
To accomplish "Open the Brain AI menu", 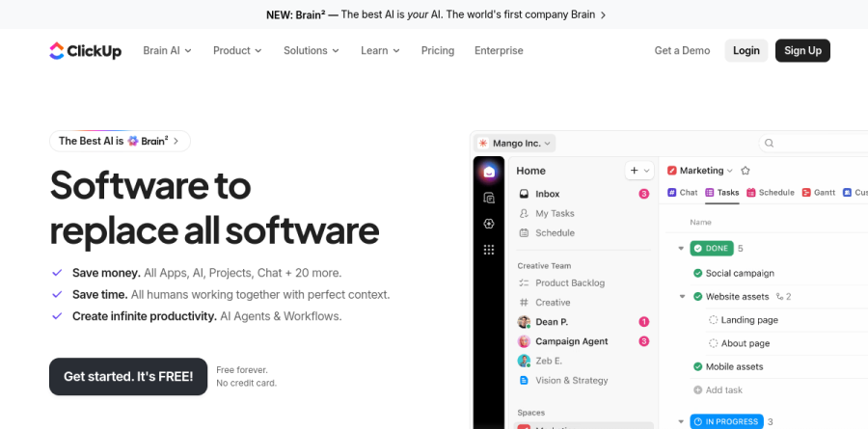I will (167, 51).
